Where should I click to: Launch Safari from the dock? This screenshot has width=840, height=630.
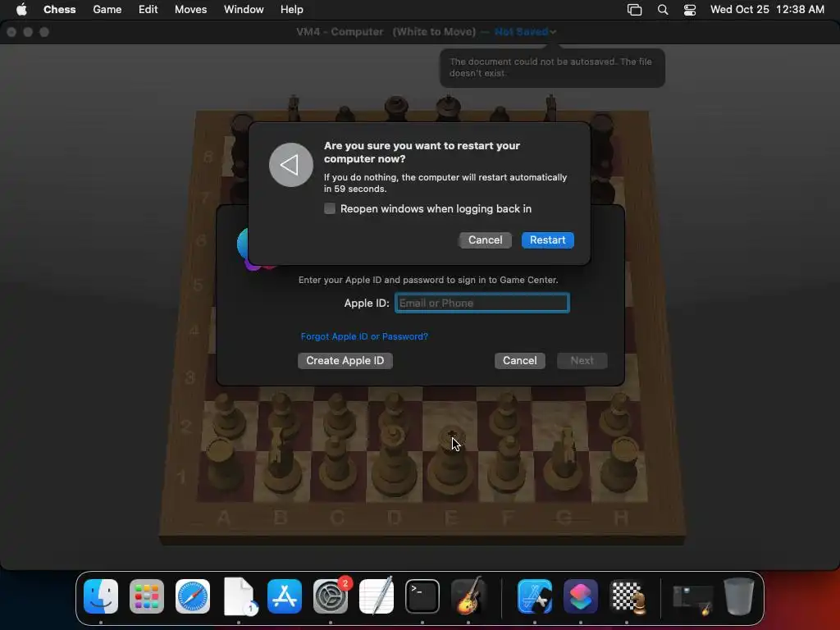[193, 596]
